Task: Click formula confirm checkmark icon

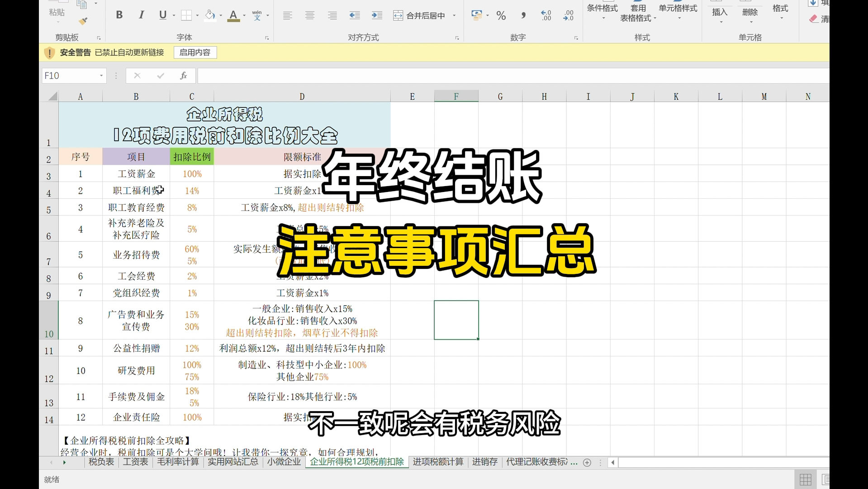Action: click(161, 76)
